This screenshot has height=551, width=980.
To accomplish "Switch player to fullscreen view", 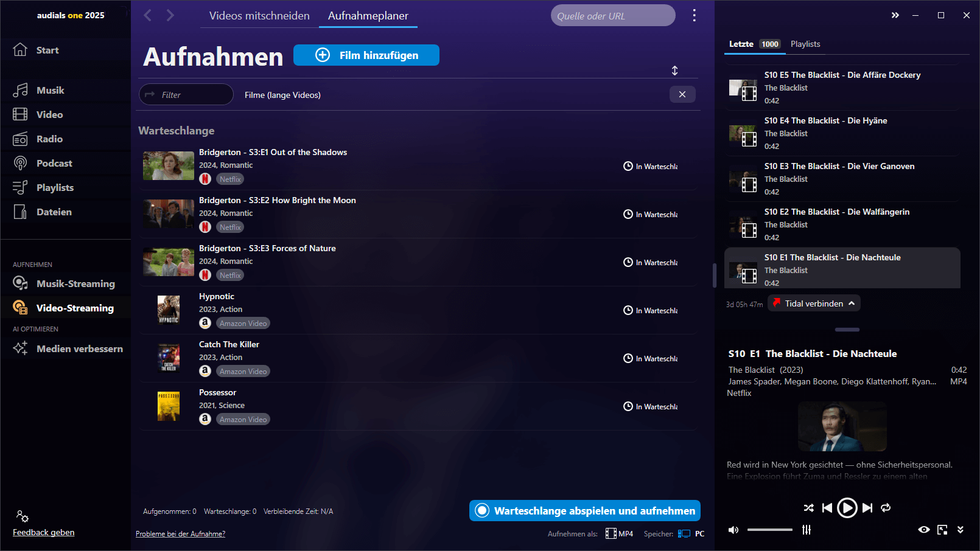I will [x=942, y=530].
